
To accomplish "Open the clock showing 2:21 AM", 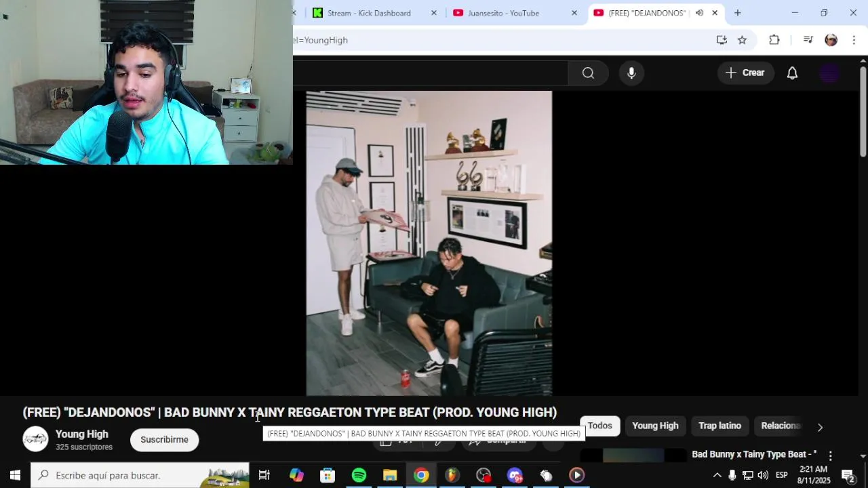I will [x=814, y=475].
